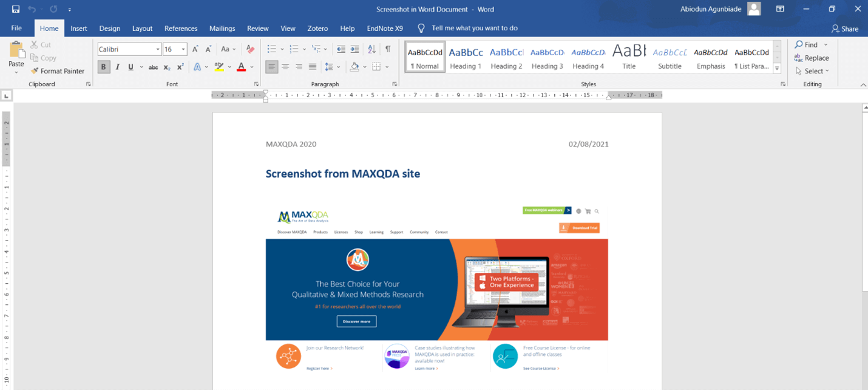Click the Ribbon Display Options icon
The width and height of the screenshot is (868, 390).
pyautogui.click(x=780, y=9)
